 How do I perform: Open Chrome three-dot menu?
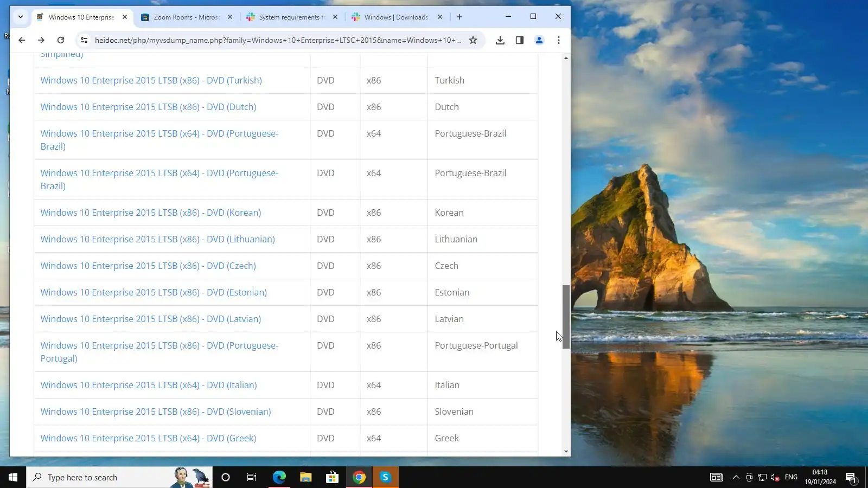559,40
